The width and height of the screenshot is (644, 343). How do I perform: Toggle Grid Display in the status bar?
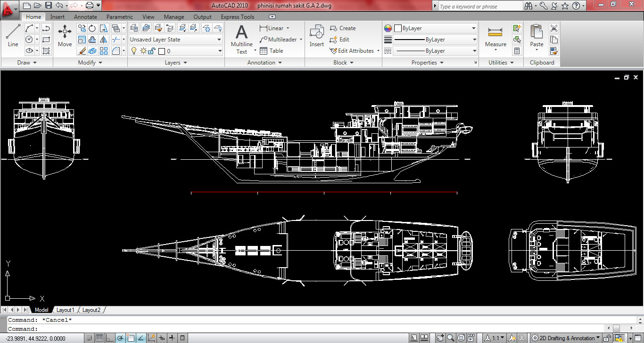click(x=99, y=337)
